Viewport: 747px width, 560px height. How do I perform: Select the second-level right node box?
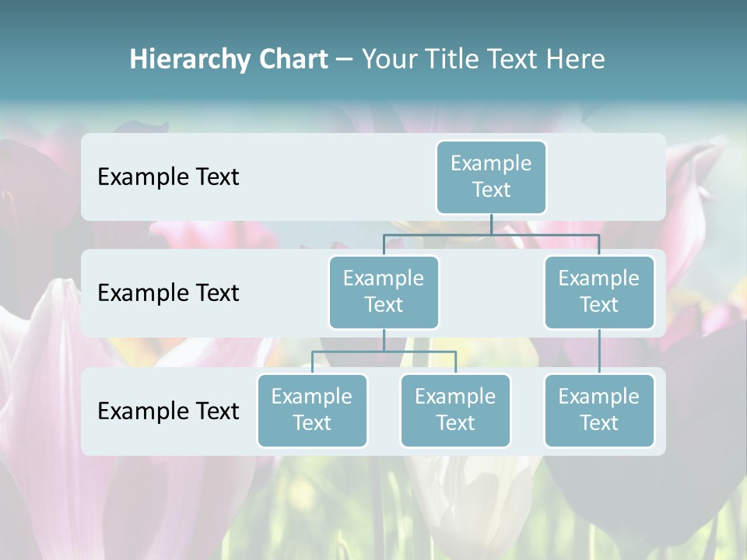point(598,292)
